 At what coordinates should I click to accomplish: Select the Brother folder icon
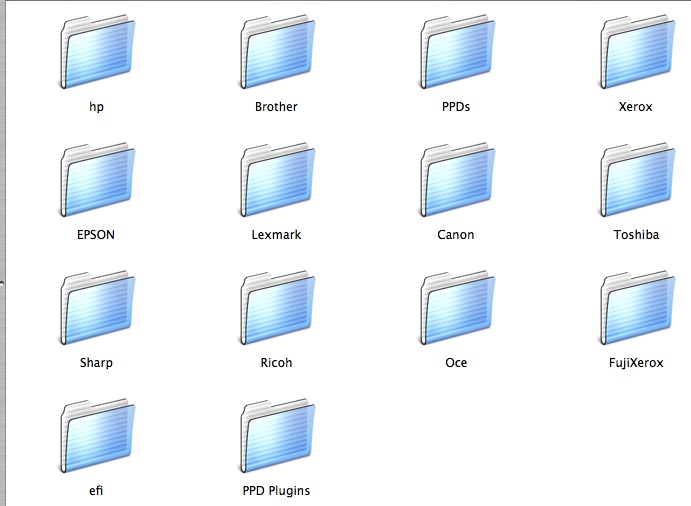[x=278, y=52]
